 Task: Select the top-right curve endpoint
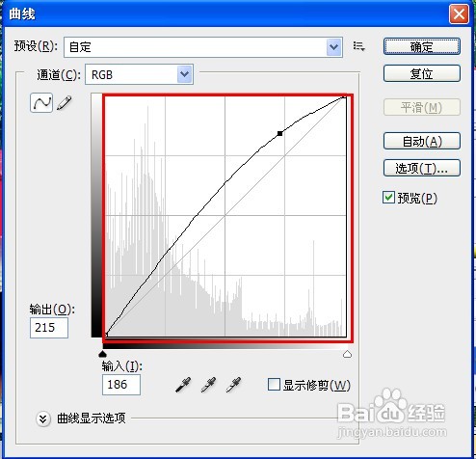point(344,96)
